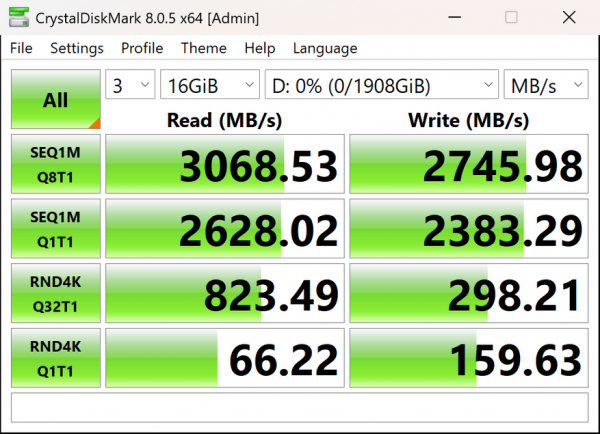Open the Language menu

pos(325,48)
